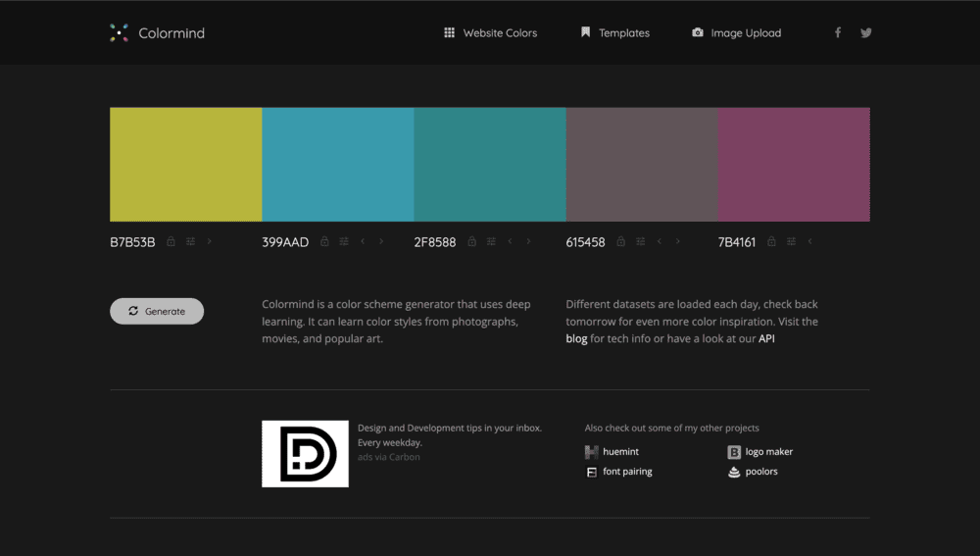The width and height of the screenshot is (980, 556).
Task: Lock the 2F8588 color
Action: (471, 242)
